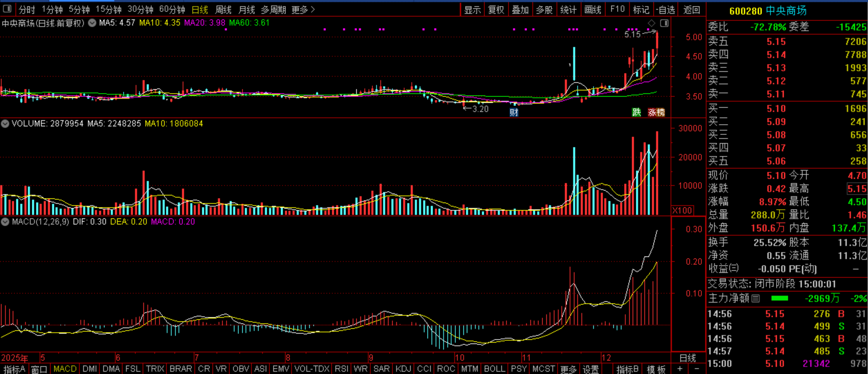Switch to the 5分钟 period

point(79,9)
